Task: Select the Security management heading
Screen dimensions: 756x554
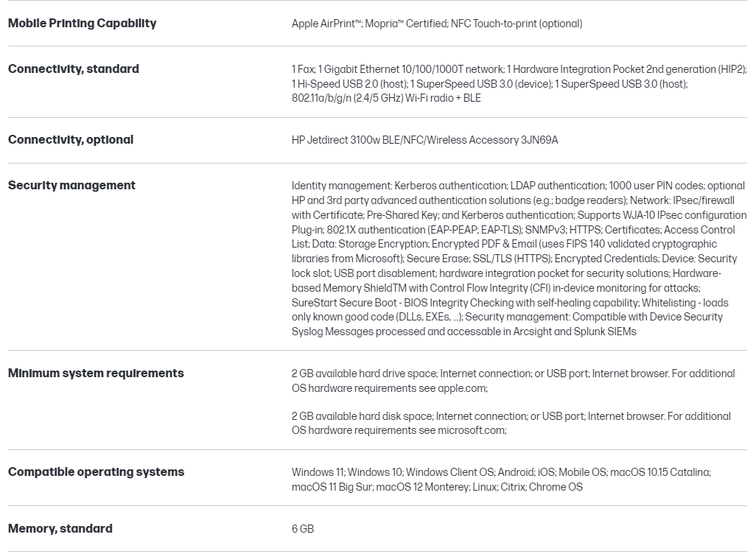Action: [x=71, y=185]
